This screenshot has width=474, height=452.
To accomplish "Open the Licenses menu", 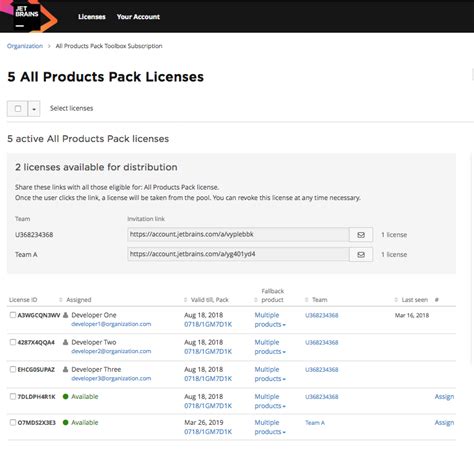I will coord(92,17).
